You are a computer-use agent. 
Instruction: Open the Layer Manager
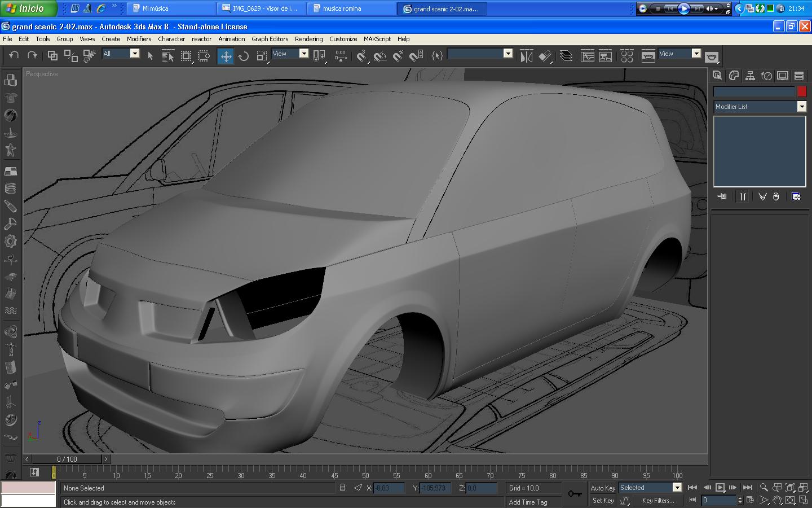point(566,56)
